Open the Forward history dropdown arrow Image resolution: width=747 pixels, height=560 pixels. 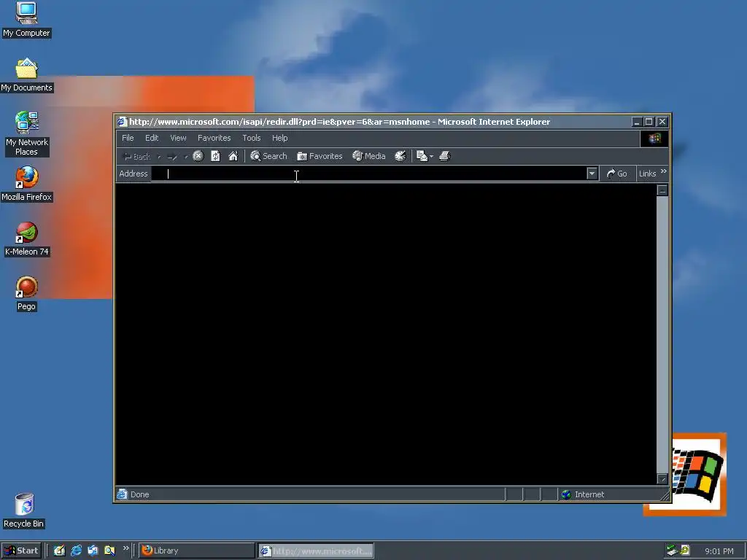coord(186,156)
